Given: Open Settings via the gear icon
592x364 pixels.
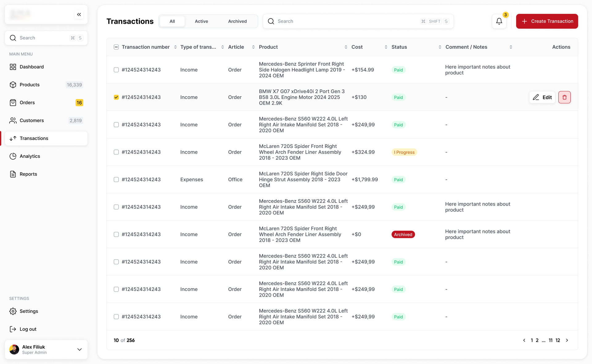Looking at the screenshot, I should (x=13, y=311).
